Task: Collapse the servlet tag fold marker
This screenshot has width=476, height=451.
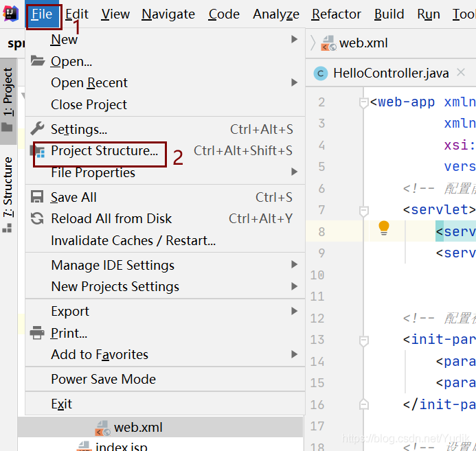Action: pos(365,210)
